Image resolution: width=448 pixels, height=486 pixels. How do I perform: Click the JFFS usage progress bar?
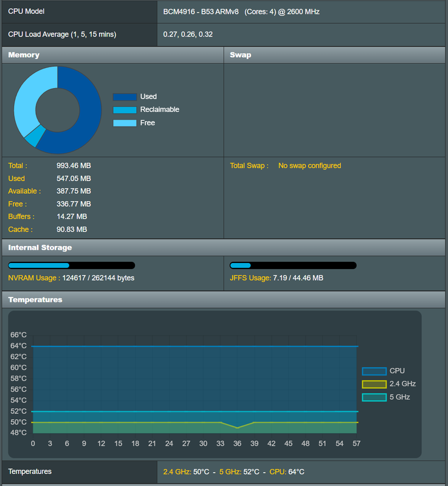click(x=293, y=265)
